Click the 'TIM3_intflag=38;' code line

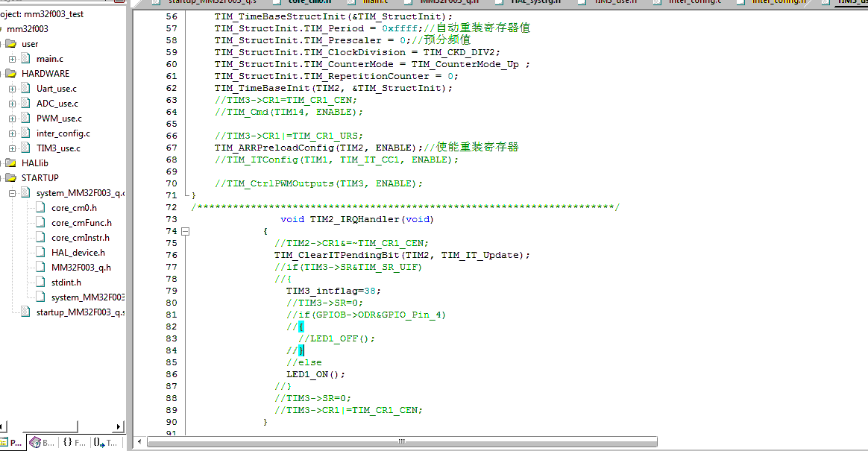(333, 291)
